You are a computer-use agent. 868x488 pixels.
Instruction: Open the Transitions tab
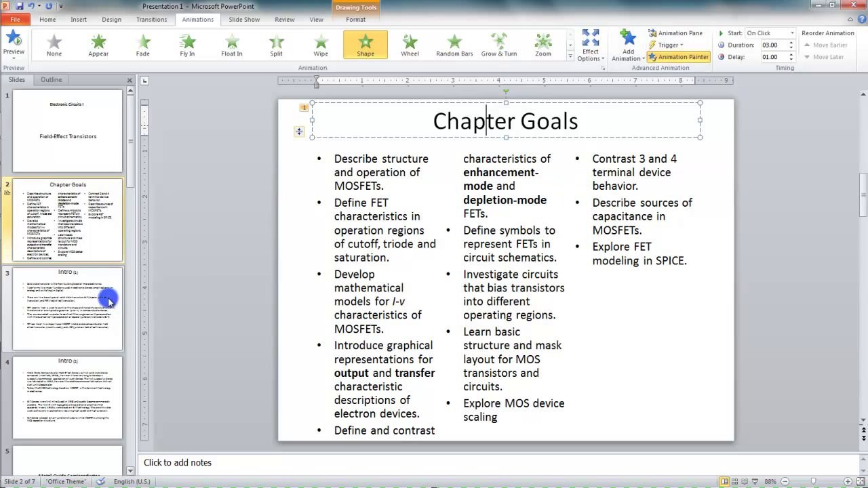pyautogui.click(x=152, y=20)
